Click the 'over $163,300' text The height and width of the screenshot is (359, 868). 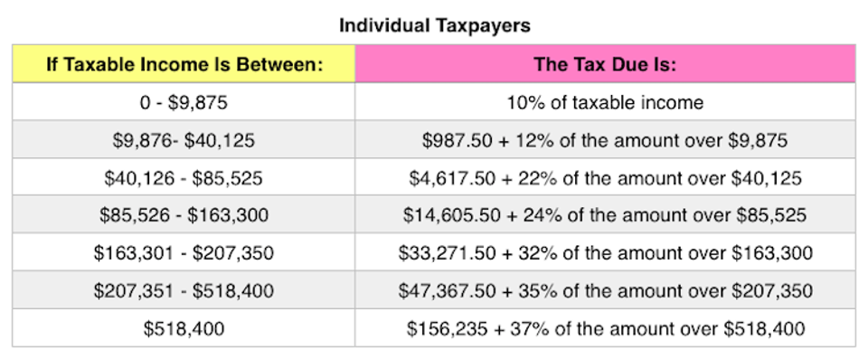coord(755,252)
